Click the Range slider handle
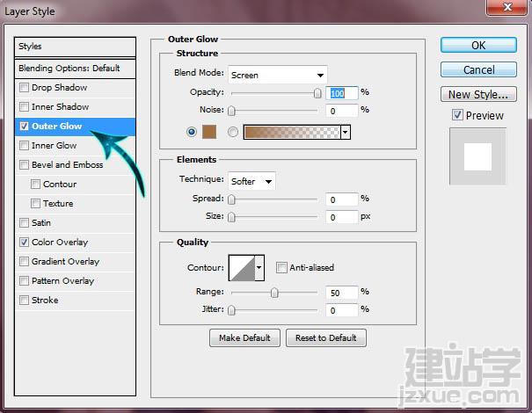Viewport: 532px width, 413px height. click(274, 293)
